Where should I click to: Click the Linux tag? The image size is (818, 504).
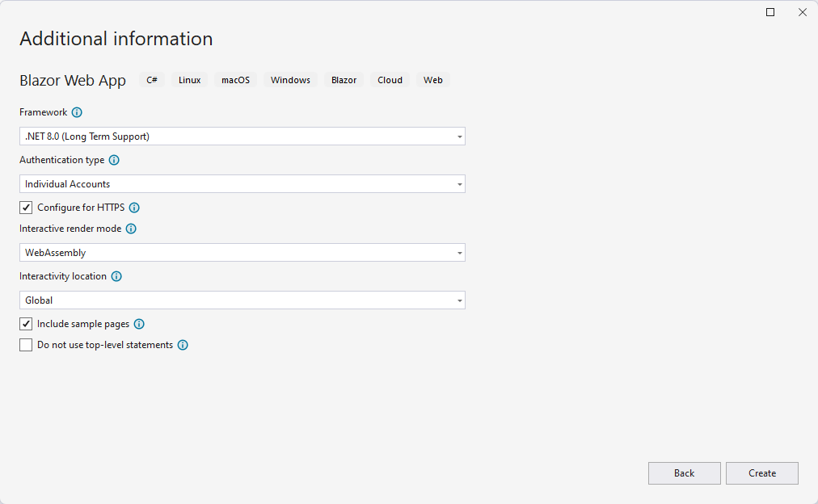point(189,80)
